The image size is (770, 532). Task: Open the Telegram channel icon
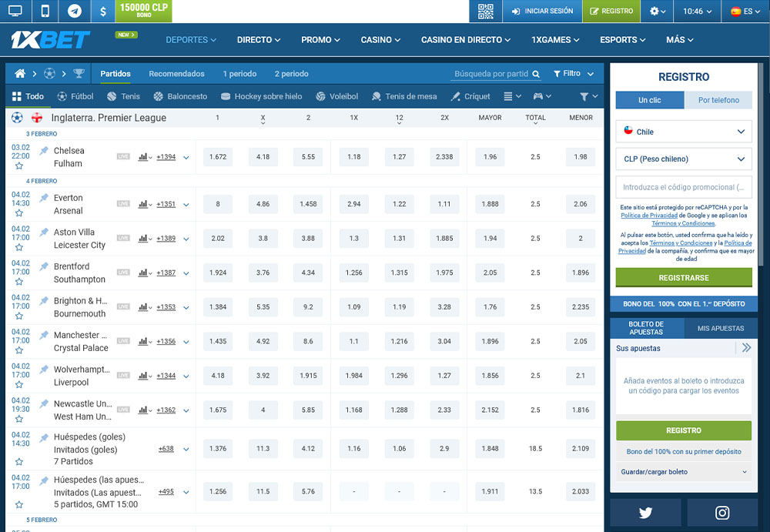pyautogui.click(x=75, y=11)
